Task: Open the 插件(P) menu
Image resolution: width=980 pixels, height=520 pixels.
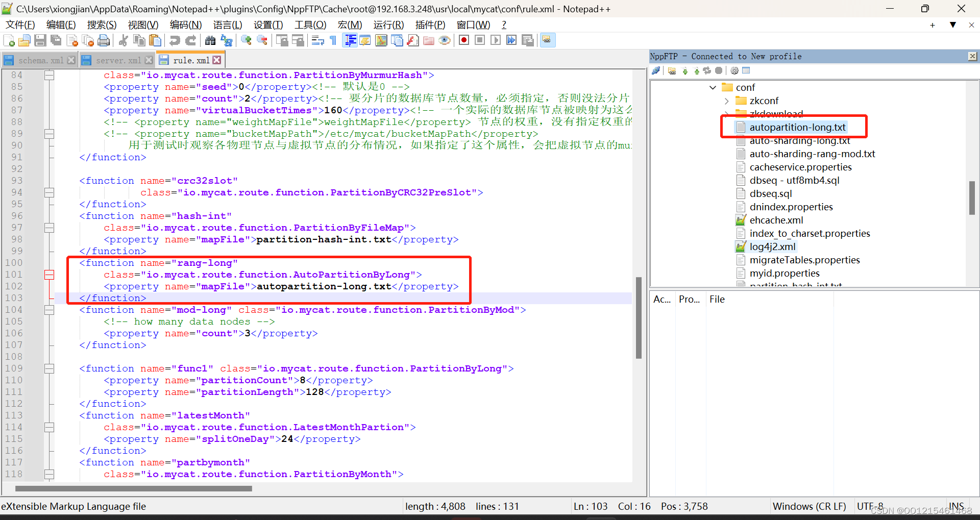Action: (430, 25)
